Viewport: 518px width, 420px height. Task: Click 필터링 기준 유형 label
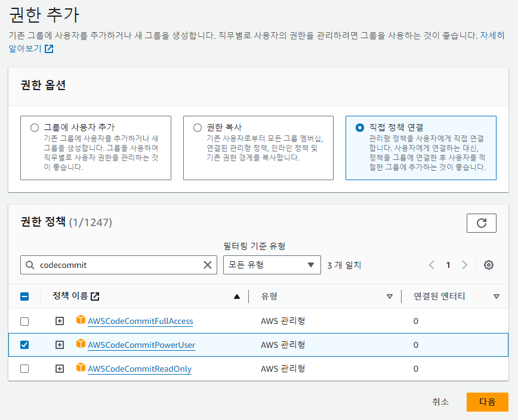254,246
